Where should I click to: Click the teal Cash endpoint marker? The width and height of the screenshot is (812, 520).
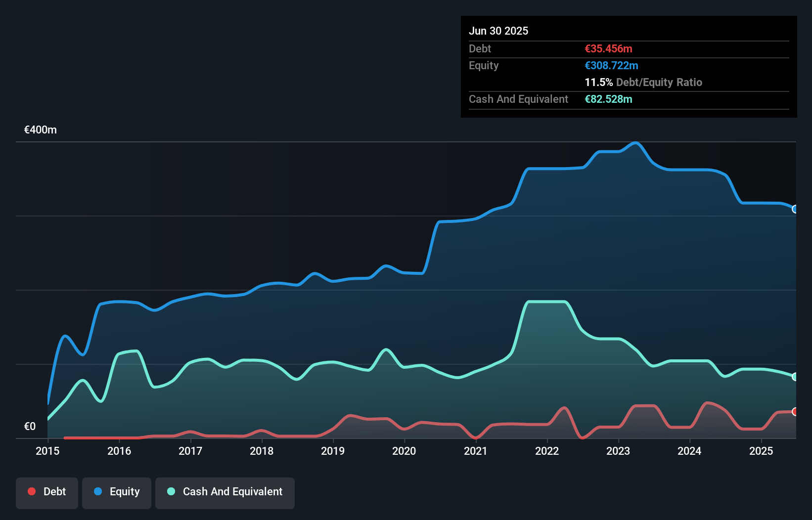click(x=795, y=377)
